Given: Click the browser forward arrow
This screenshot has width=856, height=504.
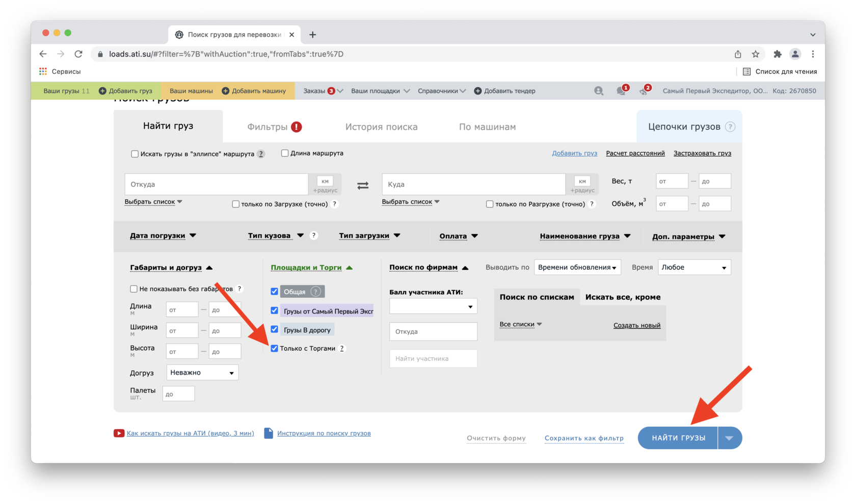Looking at the screenshot, I should 61,54.
